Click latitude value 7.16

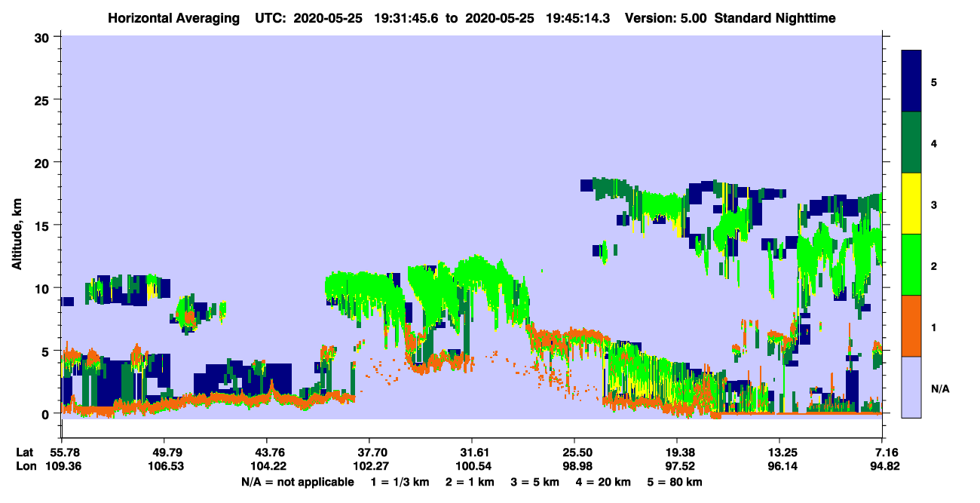[887, 452]
